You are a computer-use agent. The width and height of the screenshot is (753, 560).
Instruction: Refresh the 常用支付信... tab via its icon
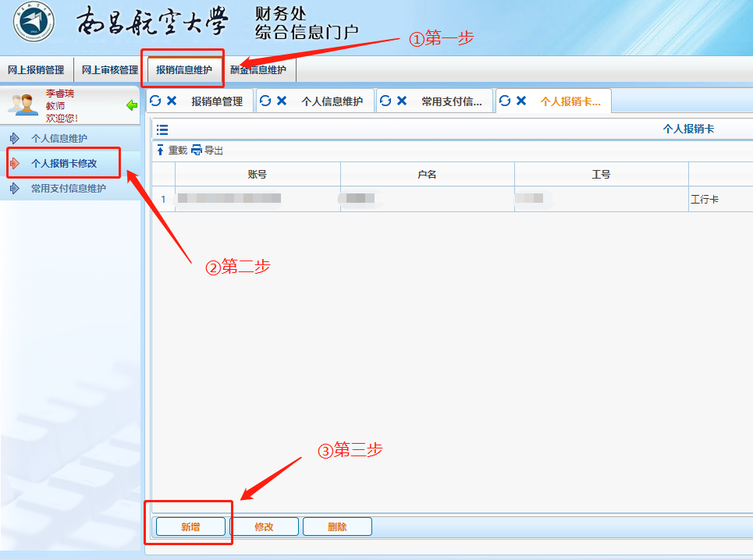385,101
